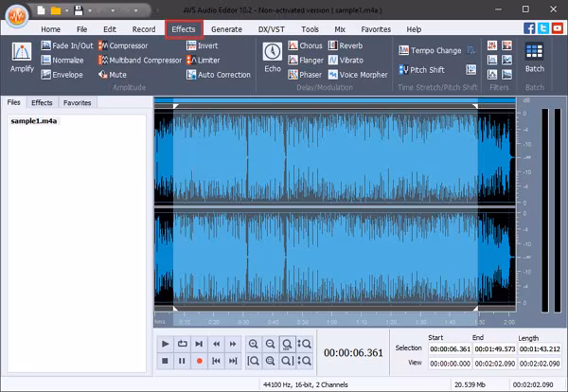Image resolution: width=568 pixels, height=392 pixels.
Task: Start playback with Play button
Action: (x=165, y=344)
